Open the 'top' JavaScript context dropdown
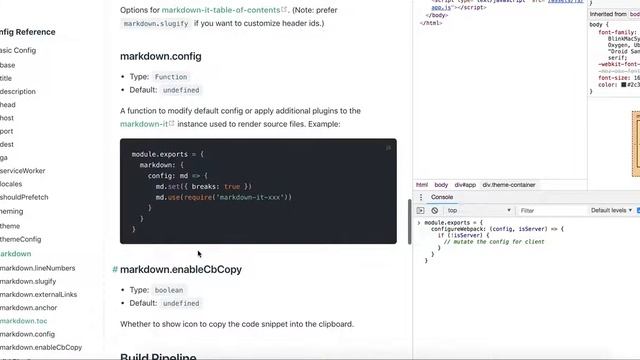This screenshot has height=360, width=640. (x=479, y=211)
